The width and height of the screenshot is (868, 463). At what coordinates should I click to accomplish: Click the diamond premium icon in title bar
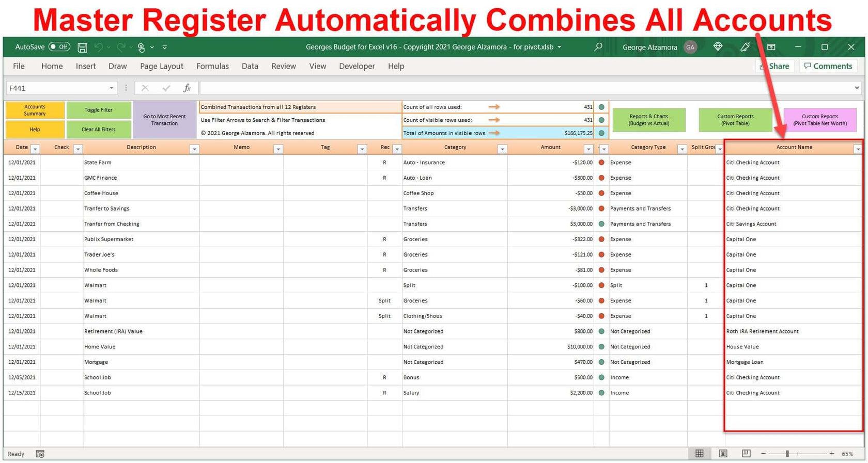(718, 47)
